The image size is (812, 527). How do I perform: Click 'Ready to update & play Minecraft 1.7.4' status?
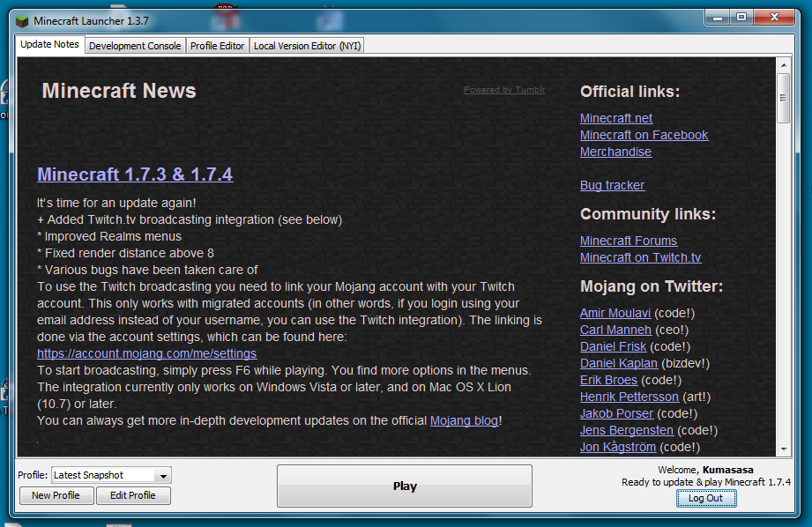706,482
